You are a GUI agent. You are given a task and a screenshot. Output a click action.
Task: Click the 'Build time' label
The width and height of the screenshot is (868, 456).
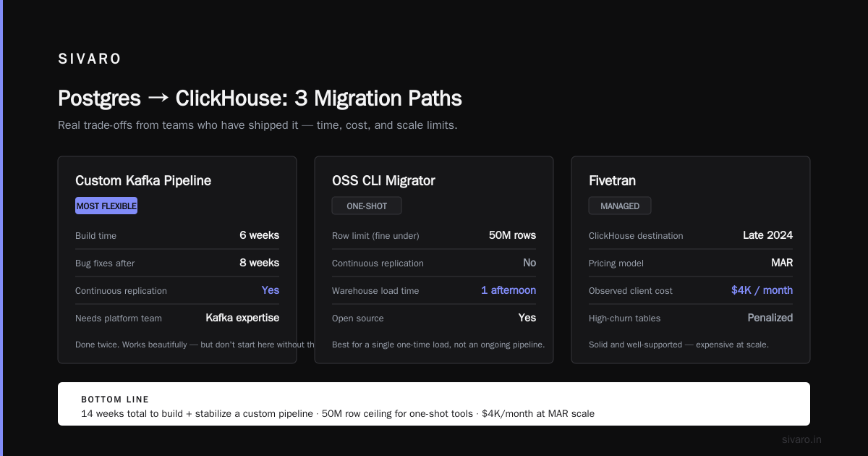[x=95, y=236]
